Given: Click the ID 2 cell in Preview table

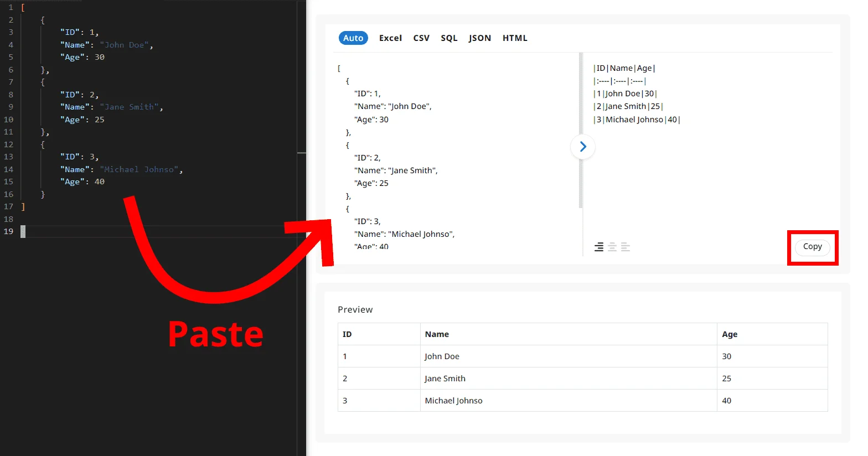Looking at the screenshot, I should pyautogui.click(x=379, y=379).
